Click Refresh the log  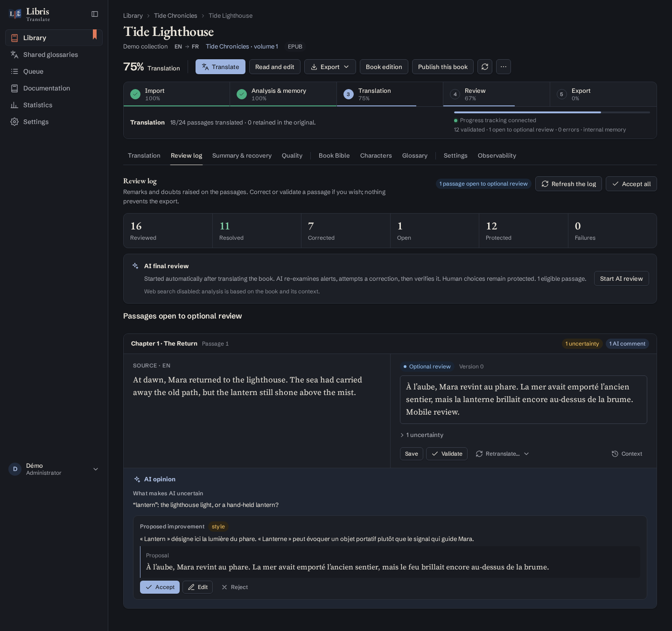[568, 184]
